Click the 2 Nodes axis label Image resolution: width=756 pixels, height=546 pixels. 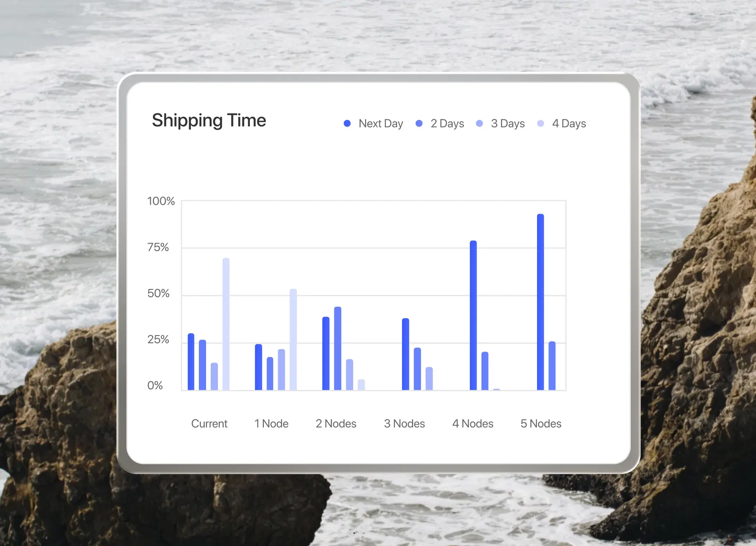coord(336,424)
